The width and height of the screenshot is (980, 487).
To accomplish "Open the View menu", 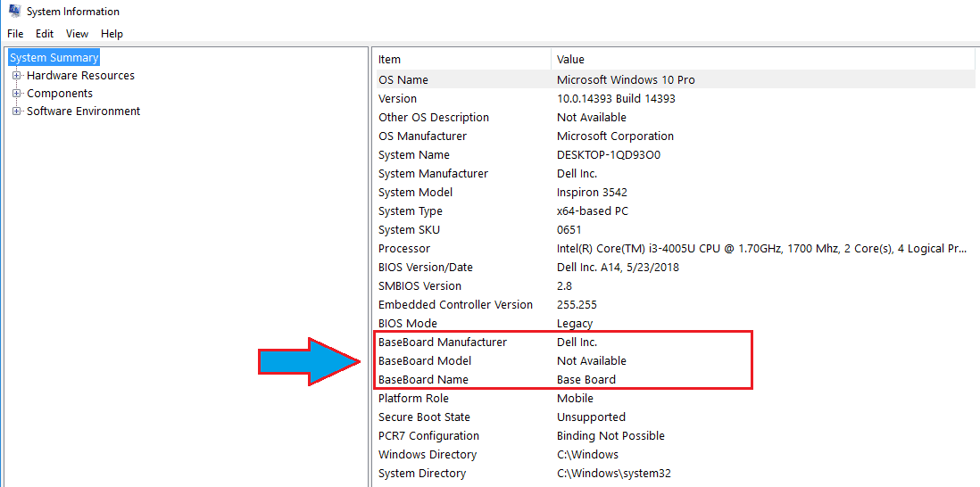I will coord(77,34).
